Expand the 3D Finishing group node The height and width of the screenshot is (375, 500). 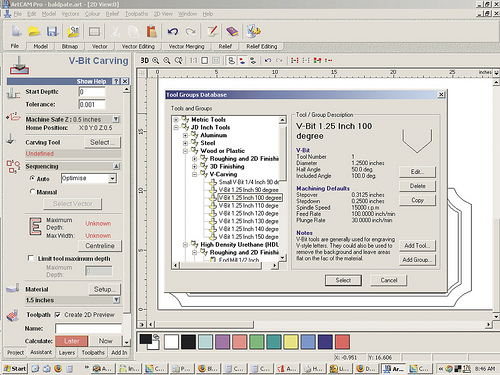(195, 166)
